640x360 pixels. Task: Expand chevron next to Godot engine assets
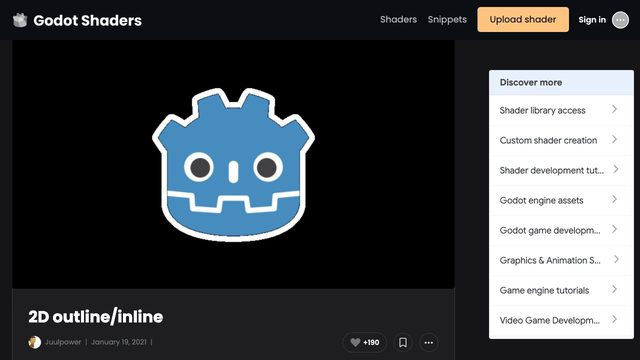(x=614, y=200)
